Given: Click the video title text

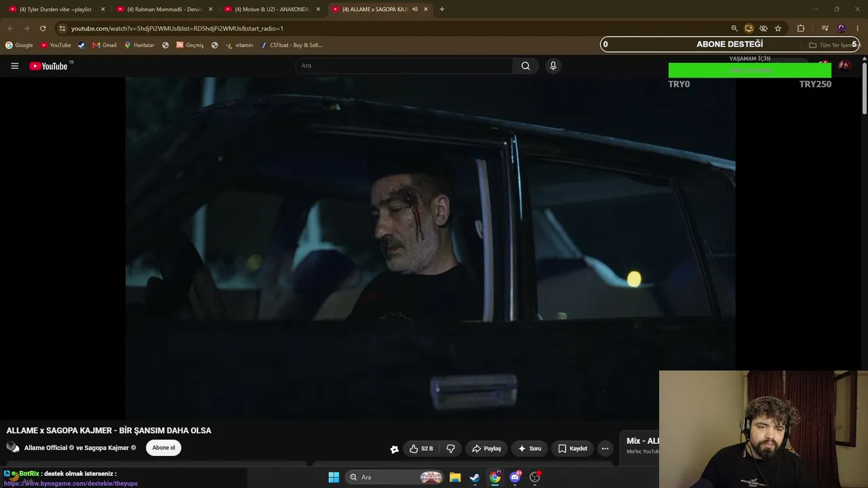Looking at the screenshot, I should (109, 430).
